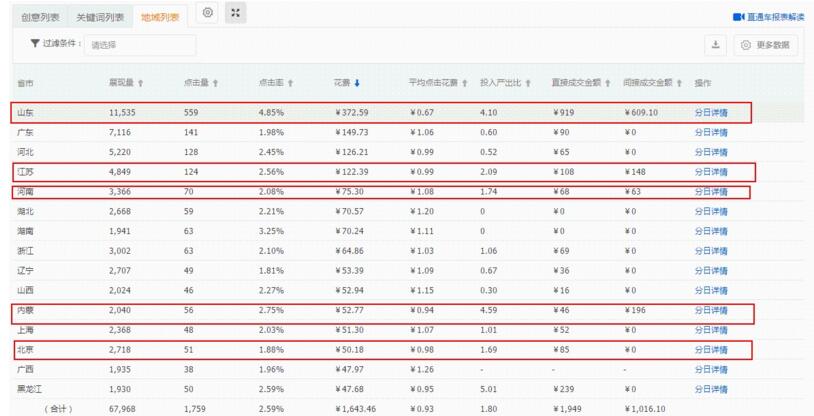The height and width of the screenshot is (416, 814).
Task: Click 江苏 indirect sales ¥148
Action: pyautogui.click(x=635, y=172)
